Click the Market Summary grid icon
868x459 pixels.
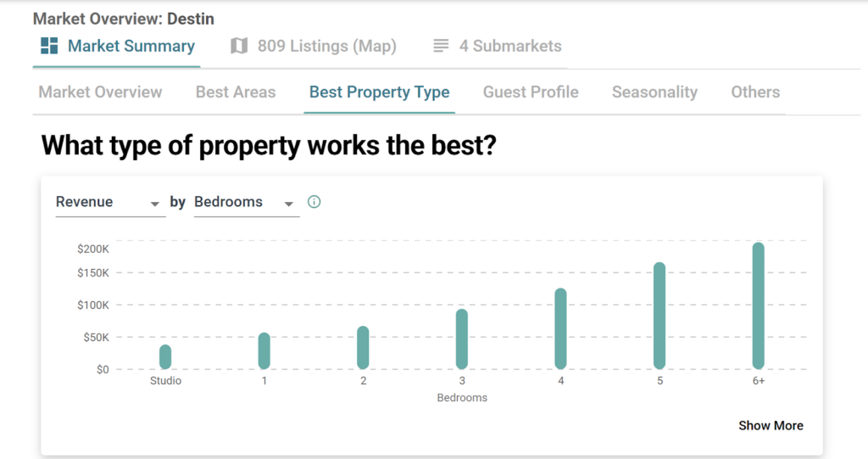point(49,46)
